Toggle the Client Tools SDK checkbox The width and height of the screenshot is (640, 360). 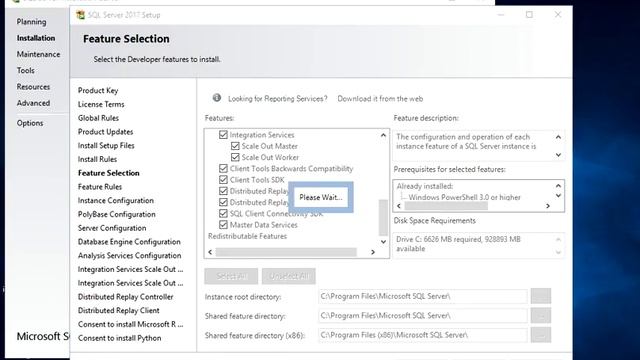(x=223, y=180)
